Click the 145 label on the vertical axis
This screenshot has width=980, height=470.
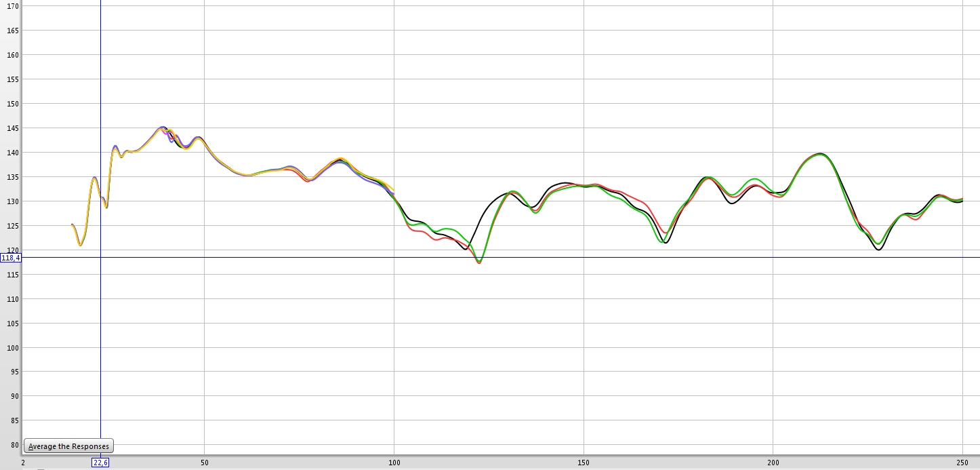[12, 128]
